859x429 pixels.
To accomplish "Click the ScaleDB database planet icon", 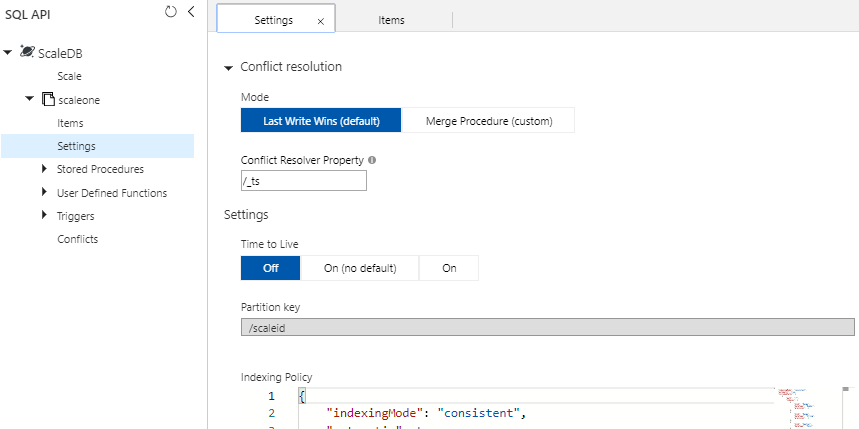I will [27, 52].
